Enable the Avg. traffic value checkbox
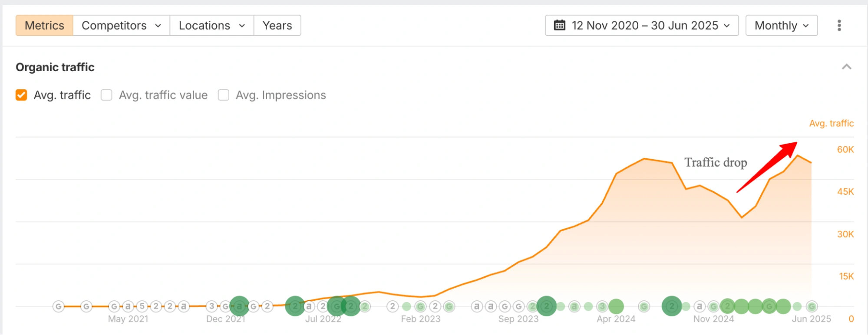The width and height of the screenshot is (868, 335). 106,95
